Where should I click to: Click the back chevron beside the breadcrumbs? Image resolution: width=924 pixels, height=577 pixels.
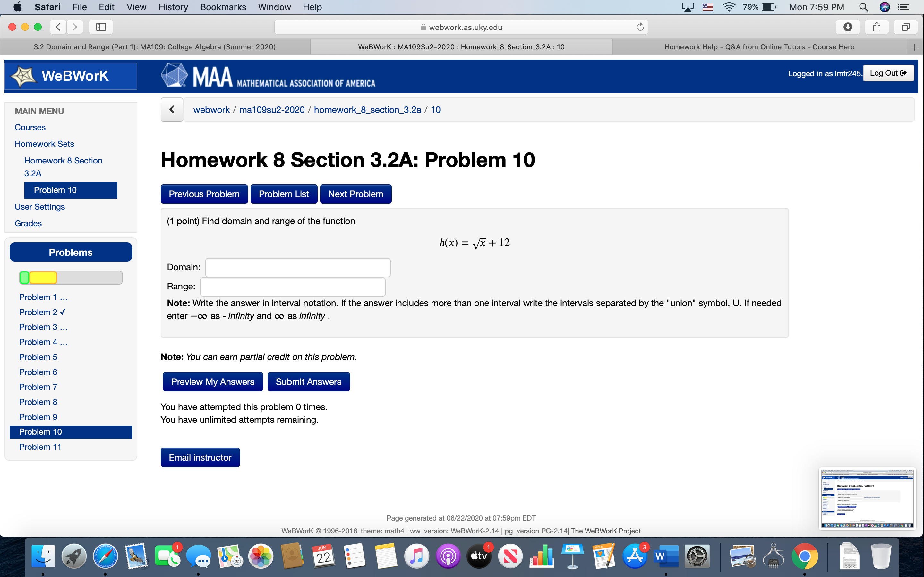171,110
